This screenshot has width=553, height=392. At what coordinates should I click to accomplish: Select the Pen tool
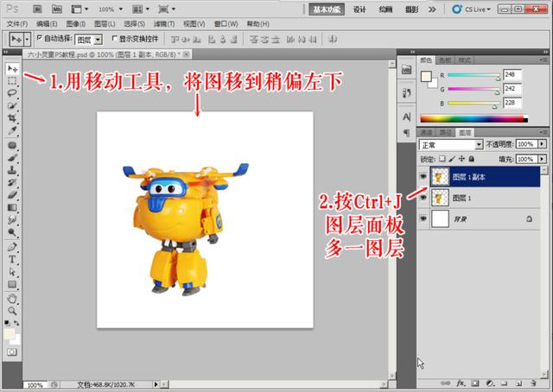(12, 247)
